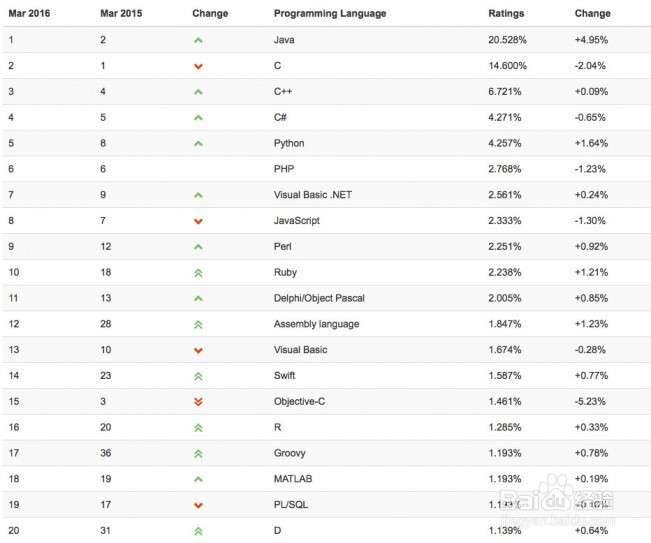Screen dimensions: 651x543
Task: Click the double green arrow beside Ruby
Action: tap(198, 273)
